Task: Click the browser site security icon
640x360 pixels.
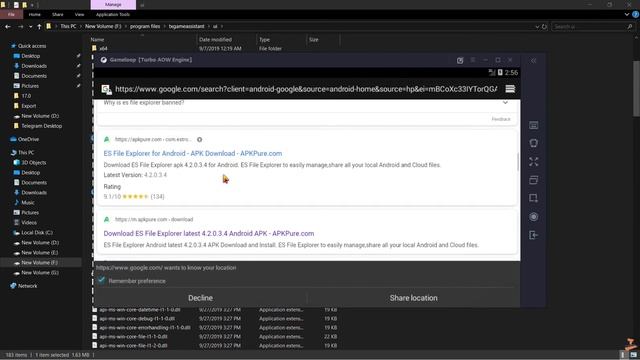Action: tap(107, 89)
